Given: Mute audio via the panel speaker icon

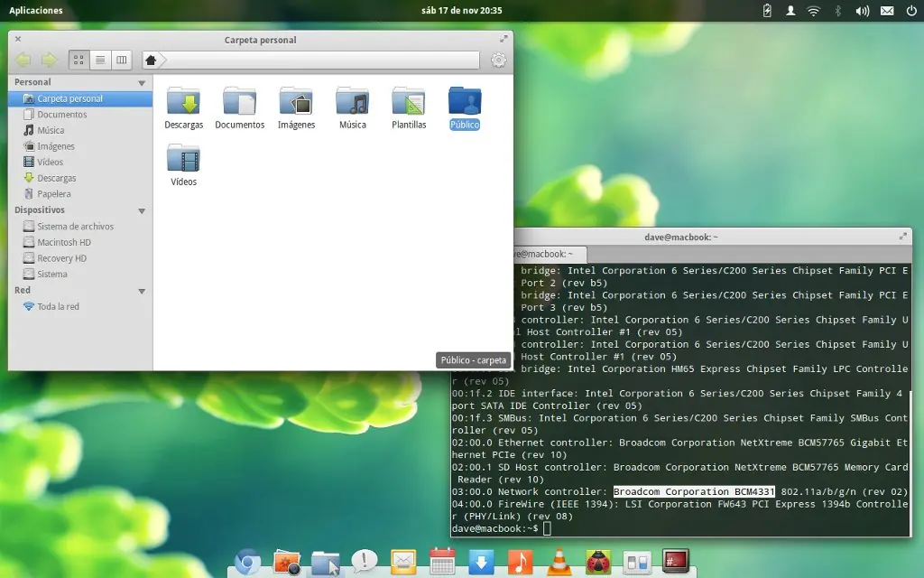Looking at the screenshot, I should (x=861, y=11).
